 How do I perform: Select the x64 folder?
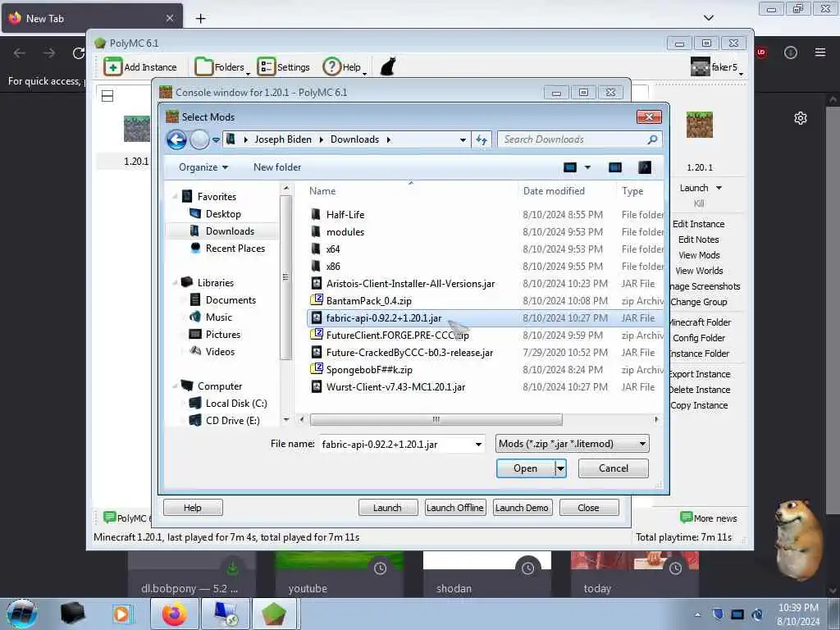click(x=333, y=249)
